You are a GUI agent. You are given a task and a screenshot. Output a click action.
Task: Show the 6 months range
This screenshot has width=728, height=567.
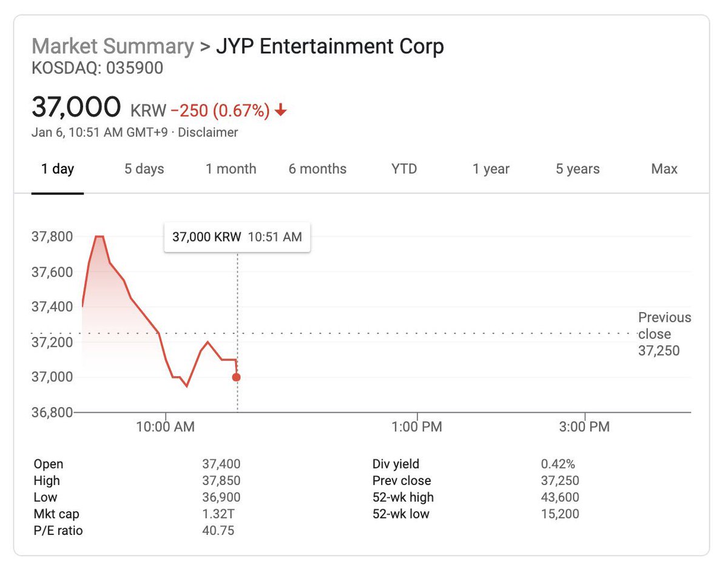click(x=318, y=169)
